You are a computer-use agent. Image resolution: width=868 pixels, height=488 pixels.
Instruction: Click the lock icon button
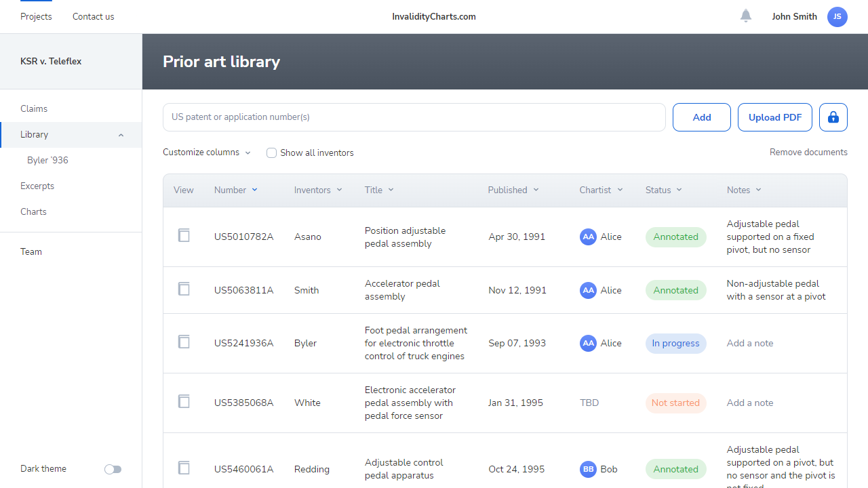click(x=833, y=117)
